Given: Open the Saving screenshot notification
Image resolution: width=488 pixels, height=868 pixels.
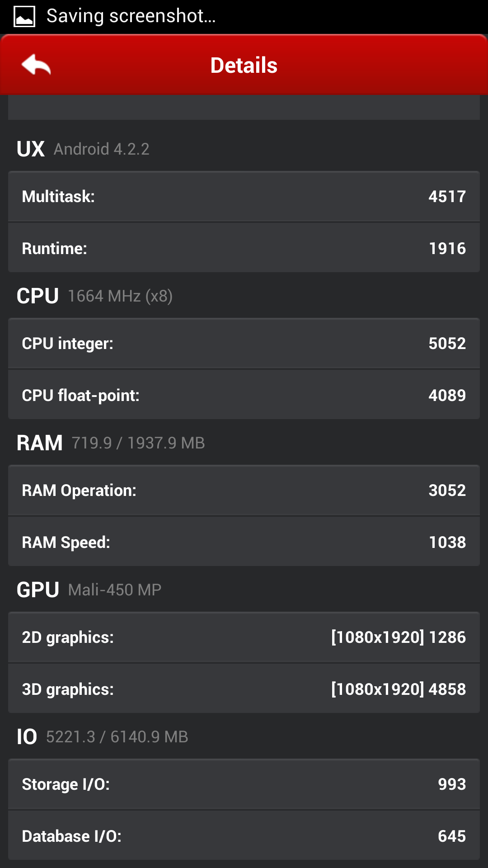Looking at the screenshot, I should 131,16.
